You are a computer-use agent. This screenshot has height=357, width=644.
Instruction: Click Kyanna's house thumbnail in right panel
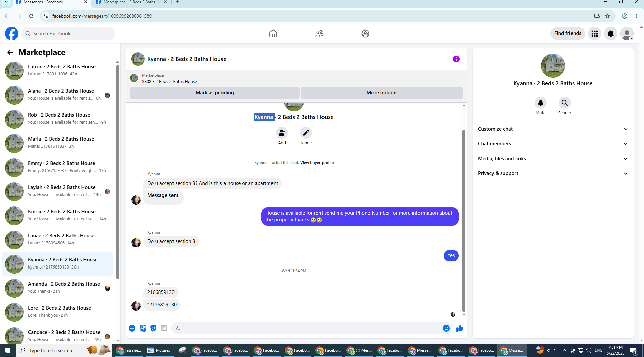coord(553,66)
